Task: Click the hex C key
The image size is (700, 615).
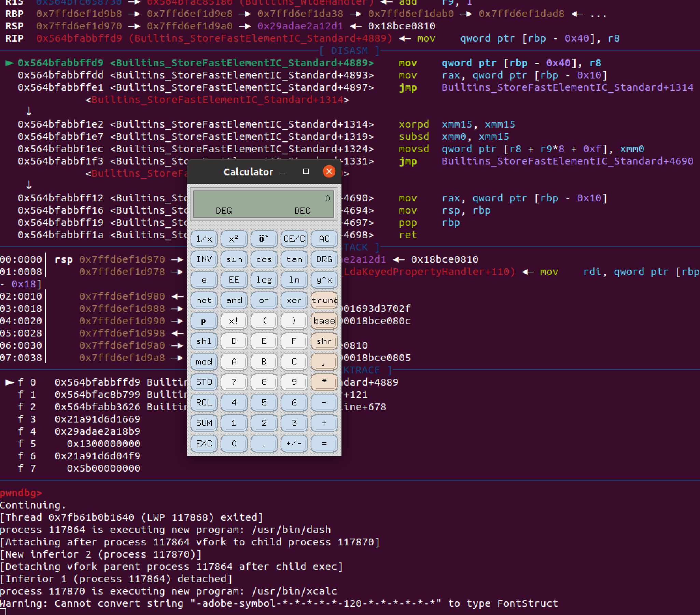Action: point(294,361)
